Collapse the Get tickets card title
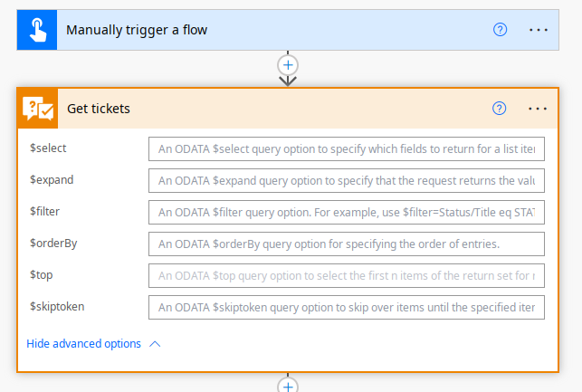The width and height of the screenshot is (582, 392). click(x=99, y=109)
